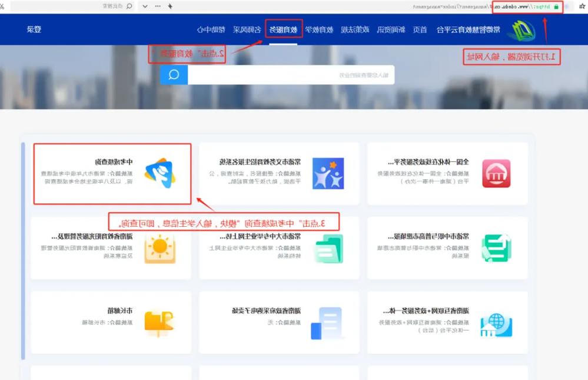Image resolution: width=588 pixels, height=380 pixels.
Task: Open the 湖南省互联网+政务服务一体 card title
Action: tap(426, 311)
